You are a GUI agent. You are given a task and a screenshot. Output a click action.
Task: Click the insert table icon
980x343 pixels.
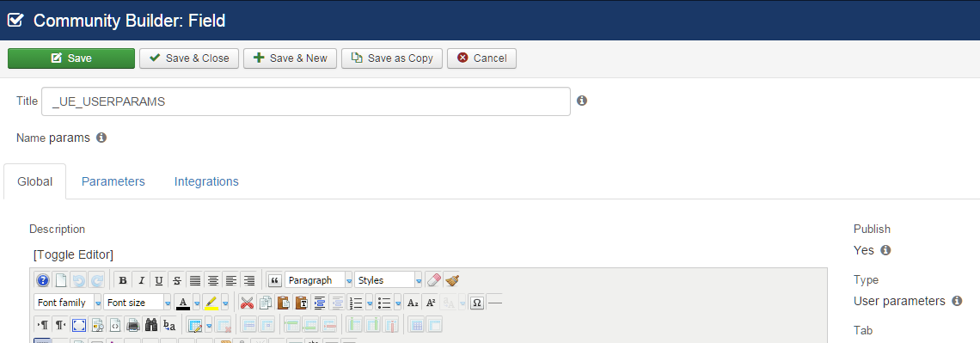pyautogui.click(x=195, y=325)
